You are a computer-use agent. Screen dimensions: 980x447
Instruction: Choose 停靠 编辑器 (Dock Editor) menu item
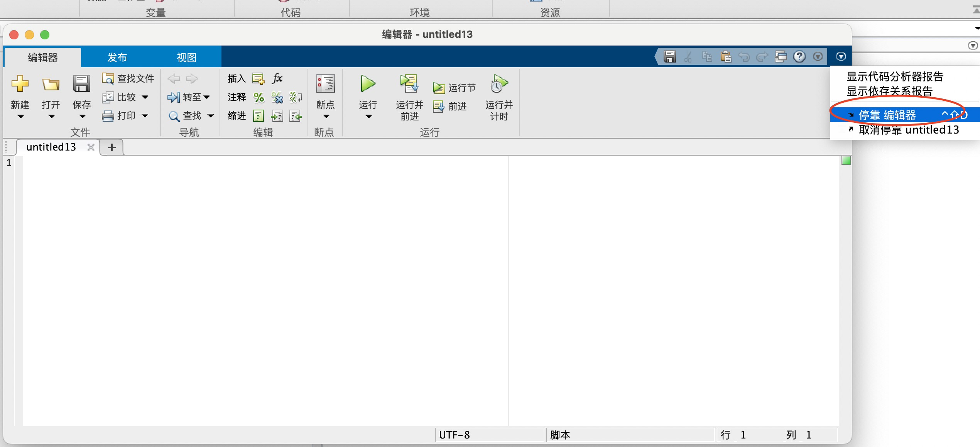(887, 115)
